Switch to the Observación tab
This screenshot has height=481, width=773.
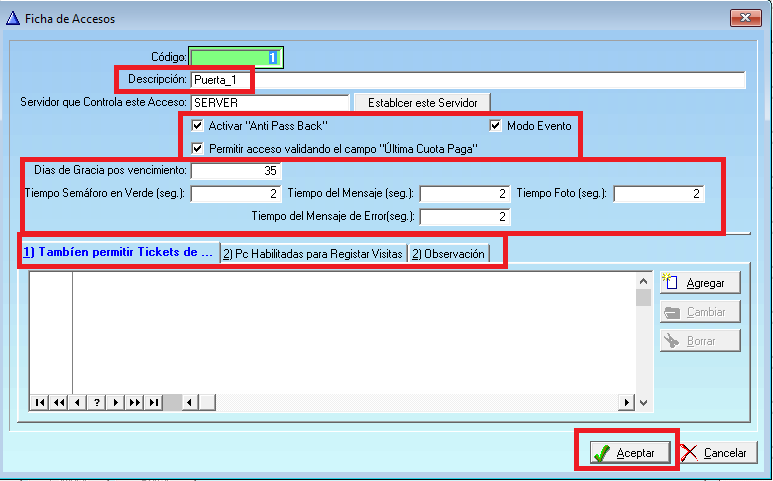tap(449, 254)
